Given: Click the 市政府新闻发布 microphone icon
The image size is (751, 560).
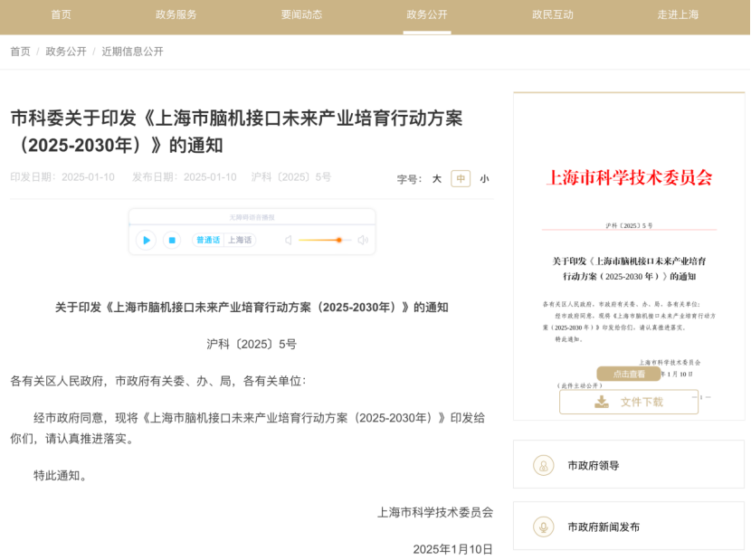Looking at the screenshot, I should click(544, 527).
